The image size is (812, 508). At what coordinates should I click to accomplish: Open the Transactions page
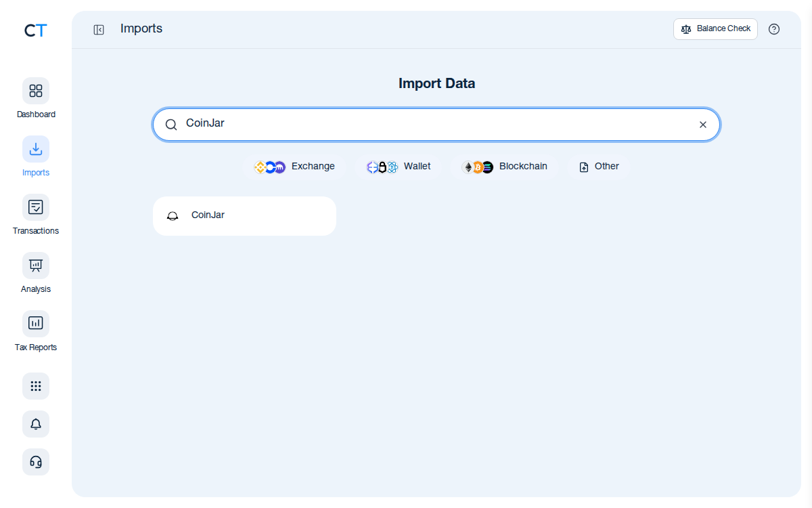[x=36, y=215]
